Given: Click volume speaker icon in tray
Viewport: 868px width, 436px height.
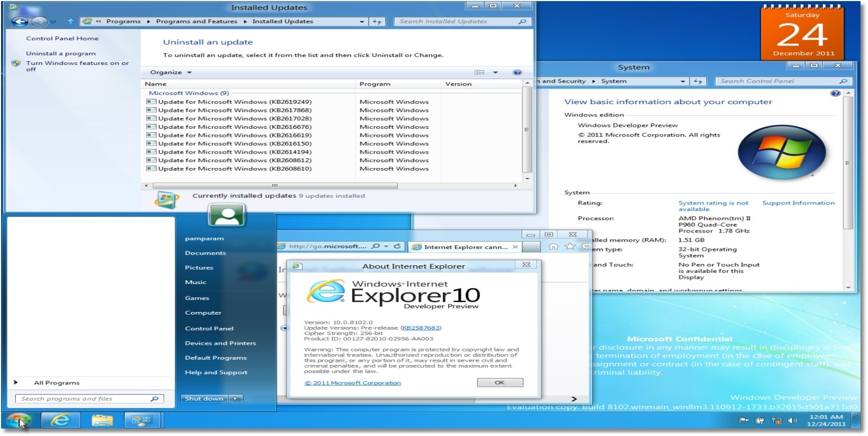Looking at the screenshot, I should click(x=792, y=421).
